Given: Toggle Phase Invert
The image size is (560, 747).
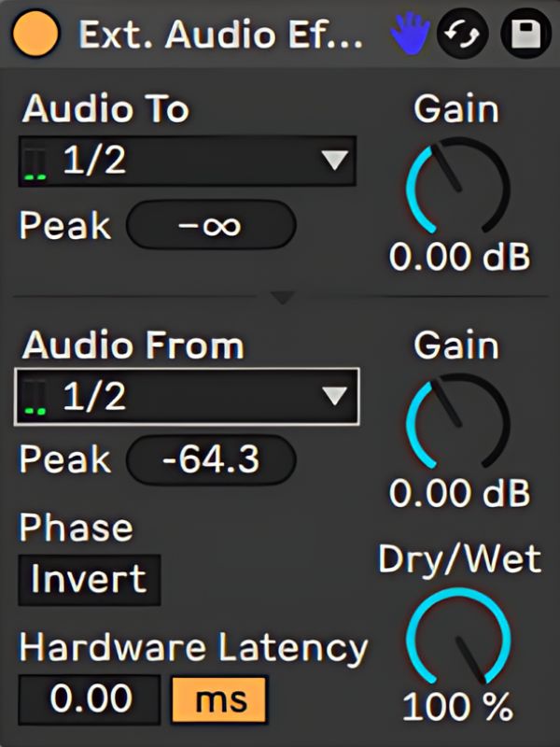Looking at the screenshot, I should coord(89,579).
